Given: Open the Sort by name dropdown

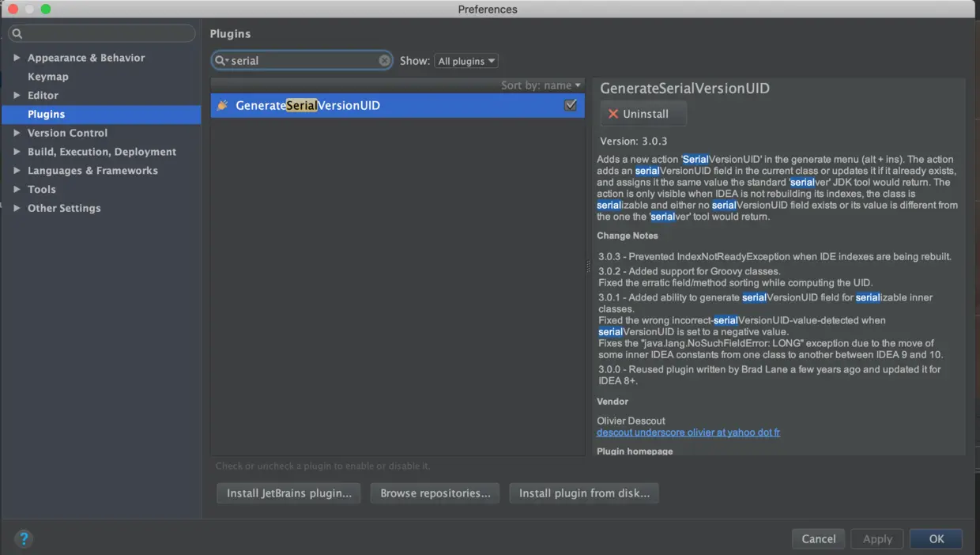Looking at the screenshot, I should pyautogui.click(x=541, y=85).
